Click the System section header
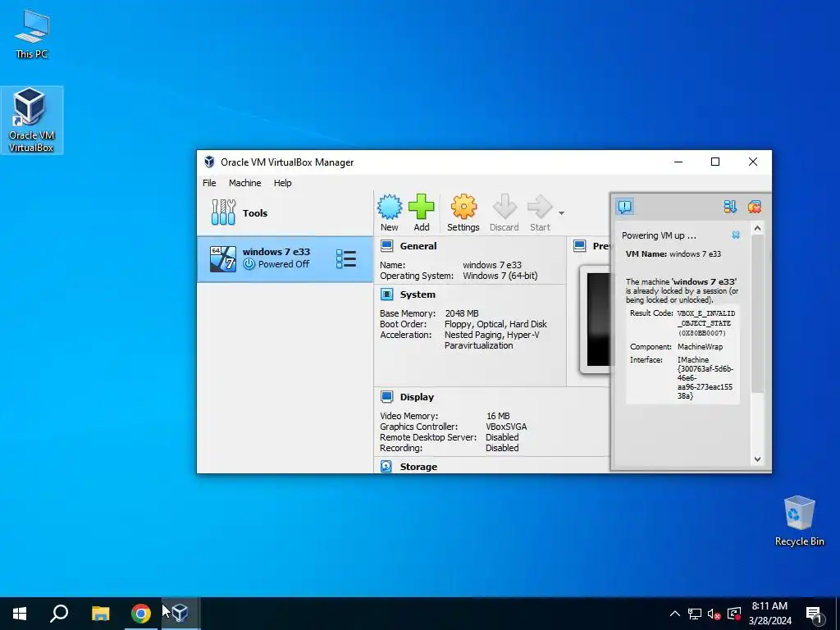Screen dimensions: 840x630 coord(418,294)
